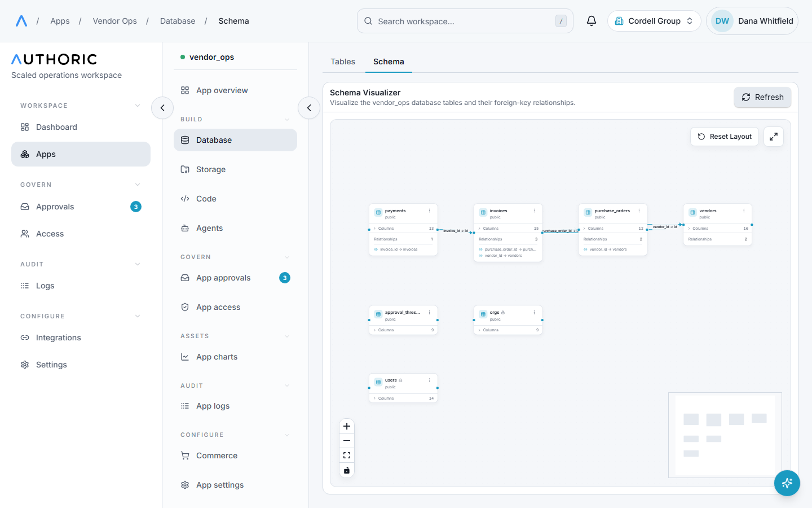The width and height of the screenshot is (812, 508).
Task: Open App approvals page
Action: click(x=235, y=278)
